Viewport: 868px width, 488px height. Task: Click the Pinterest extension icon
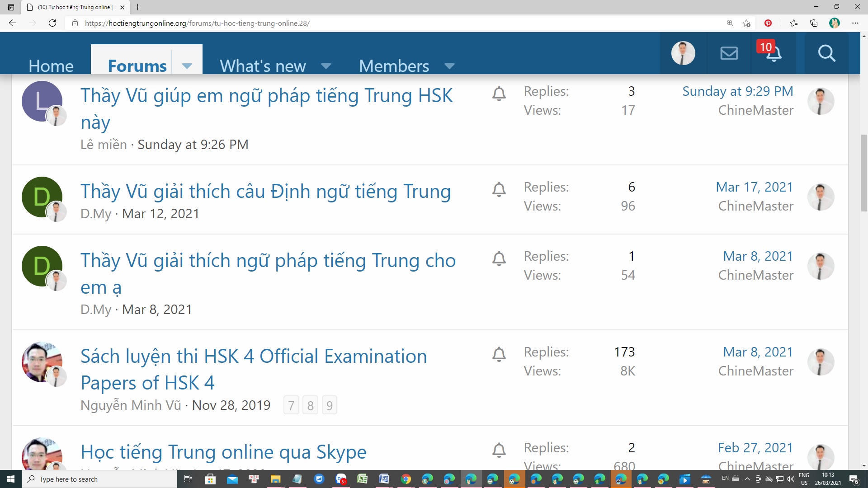click(768, 23)
